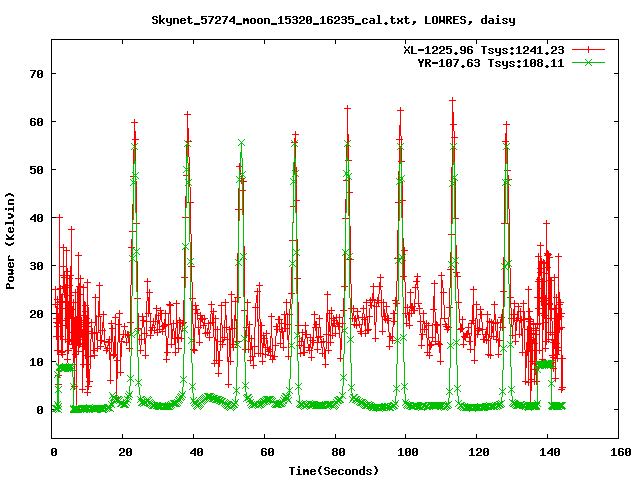Viewport: 640px width, 480px height.
Task: Click the green YR legend line sample
Action: click(588, 63)
